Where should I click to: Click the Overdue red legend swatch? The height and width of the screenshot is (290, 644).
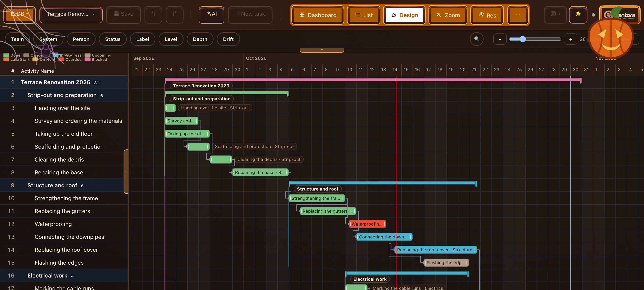[x=61, y=60]
